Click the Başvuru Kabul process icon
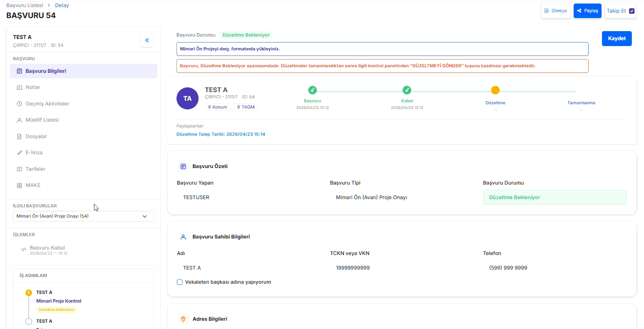This screenshot has width=644, height=329. pos(24,250)
